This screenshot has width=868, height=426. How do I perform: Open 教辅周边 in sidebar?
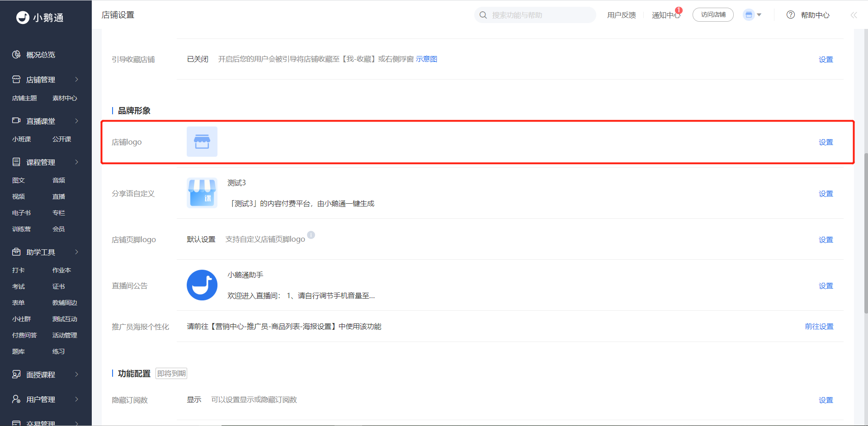[x=65, y=303]
